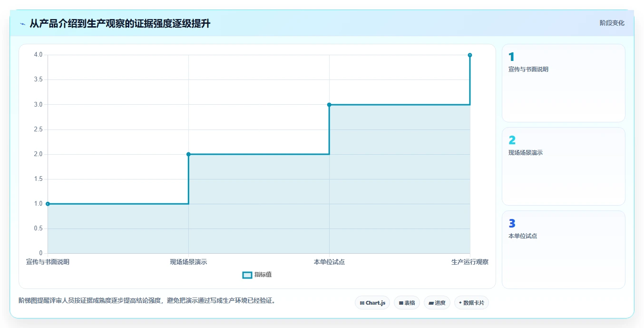Viewport: 644px width, 328px height.
Task: Click the 进度 chip
Action: (437, 303)
